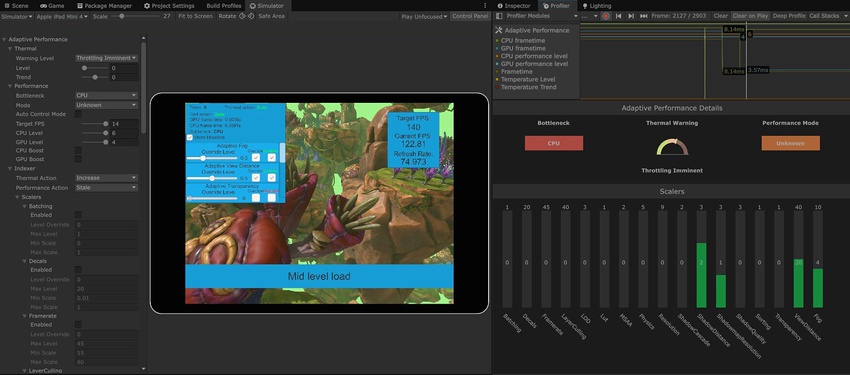Click the GPU Level value field
The width and height of the screenshot is (850, 375).
point(124,143)
